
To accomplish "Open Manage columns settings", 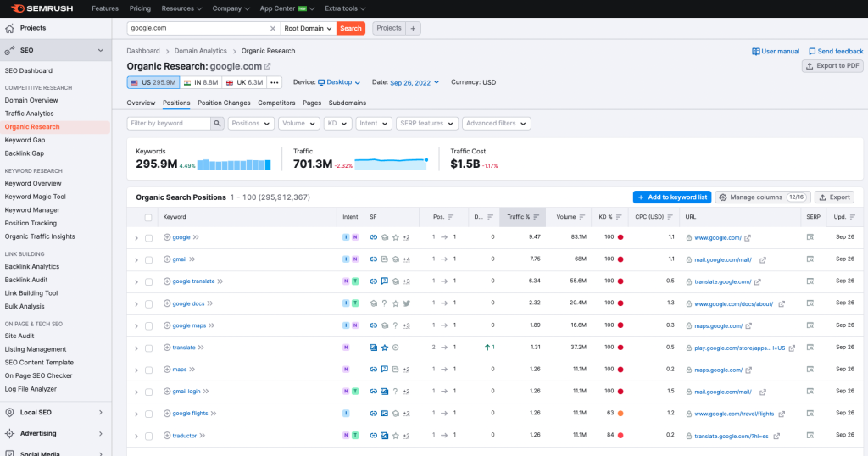I will point(763,197).
